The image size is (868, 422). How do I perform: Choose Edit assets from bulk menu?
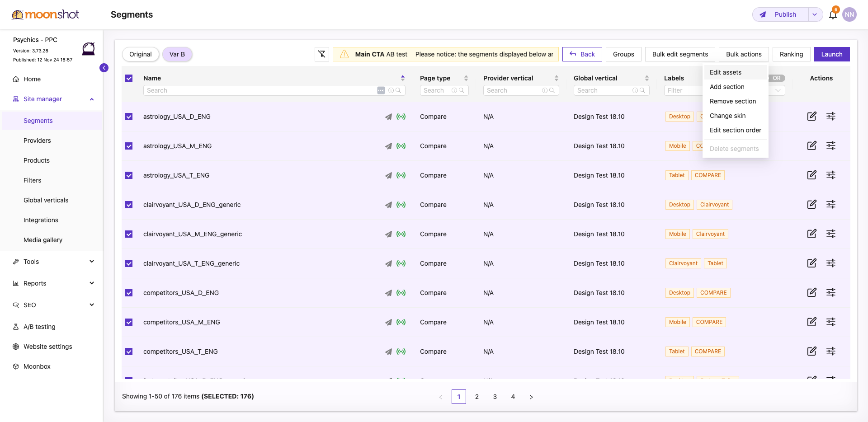pyautogui.click(x=735, y=72)
